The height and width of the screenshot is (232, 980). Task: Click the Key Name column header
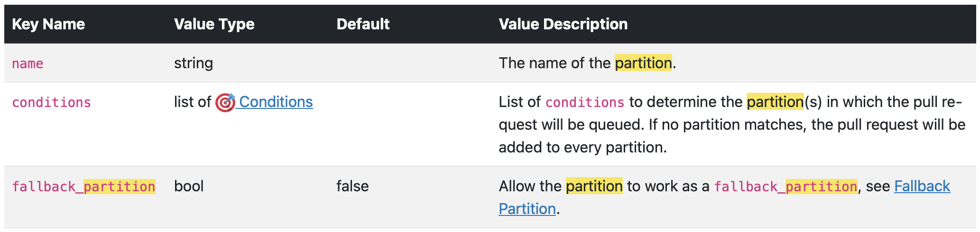click(48, 24)
